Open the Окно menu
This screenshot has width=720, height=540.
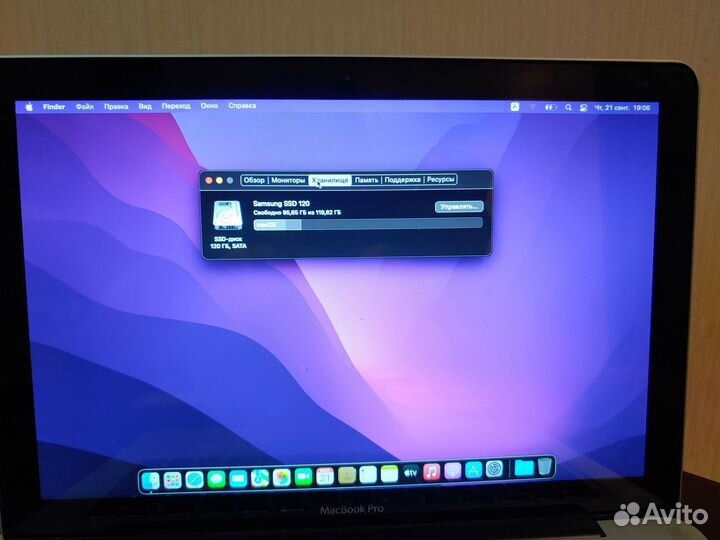[x=209, y=106]
